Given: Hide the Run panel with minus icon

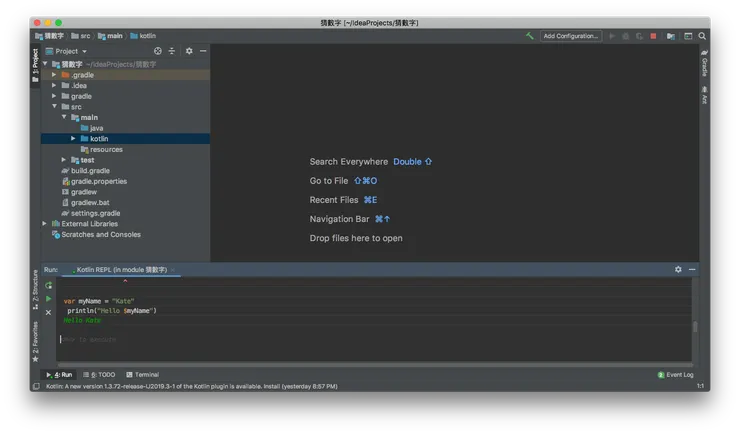Looking at the screenshot, I should pyautogui.click(x=692, y=269).
